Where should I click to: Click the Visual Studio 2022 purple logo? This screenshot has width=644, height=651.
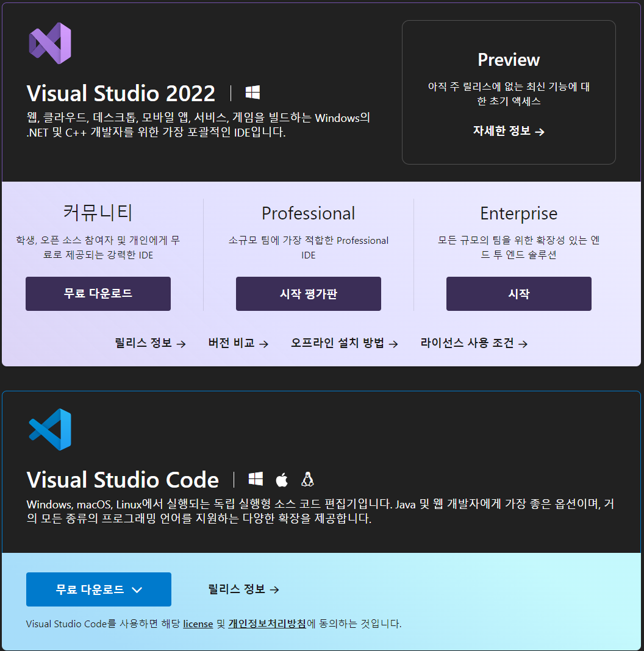50,43
